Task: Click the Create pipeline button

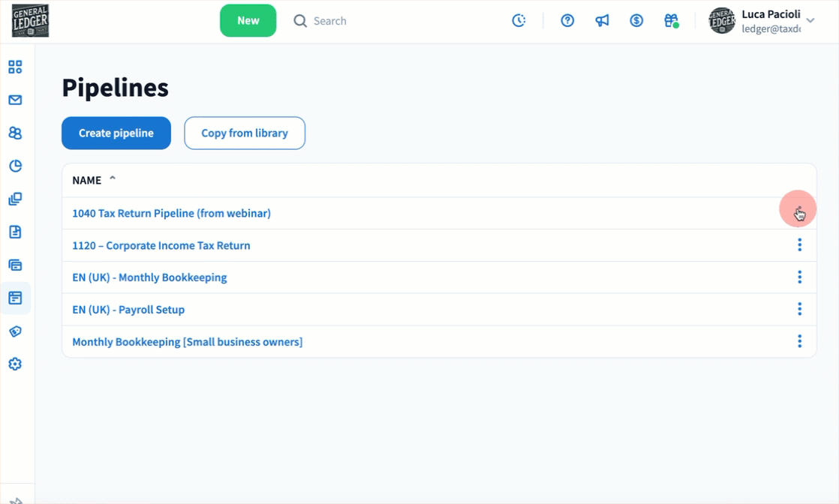Action: (x=116, y=133)
